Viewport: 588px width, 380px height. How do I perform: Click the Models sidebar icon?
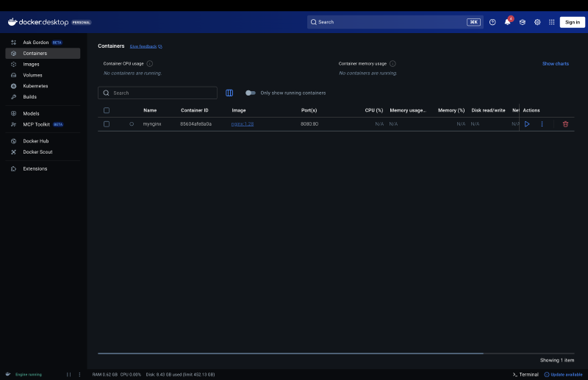(x=13, y=113)
